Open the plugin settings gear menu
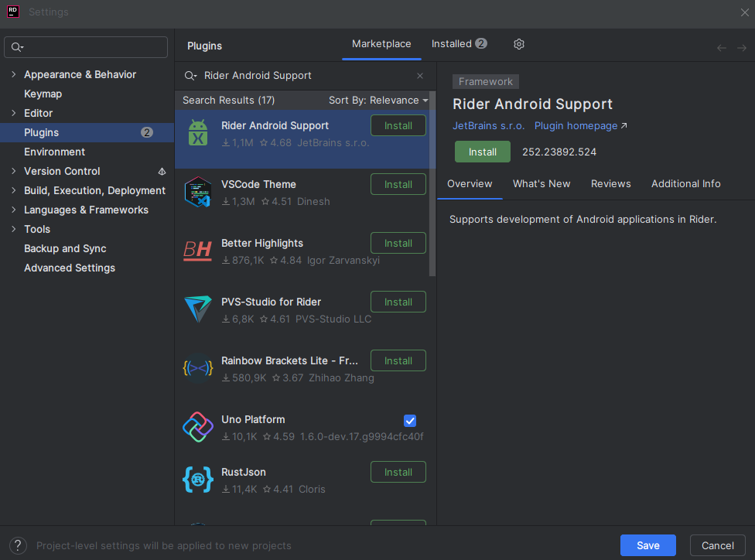This screenshot has width=755, height=560. point(518,44)
